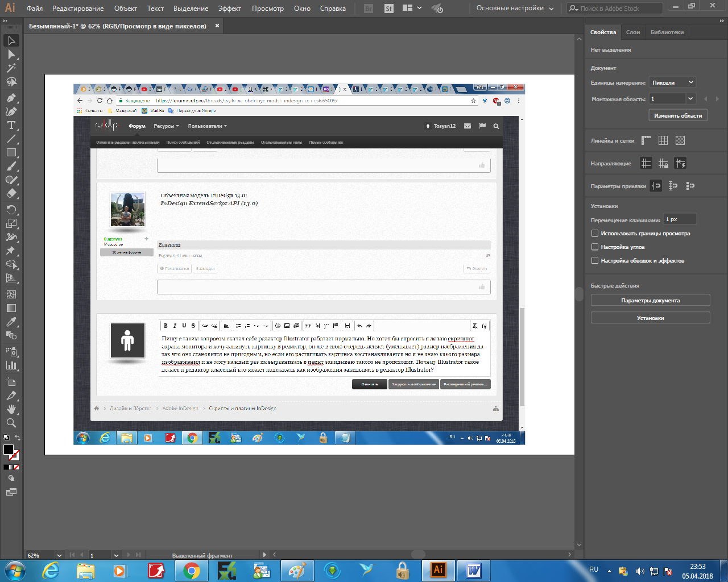
Task: Select the Rectangle tool
Action: (x=11, y=152)
